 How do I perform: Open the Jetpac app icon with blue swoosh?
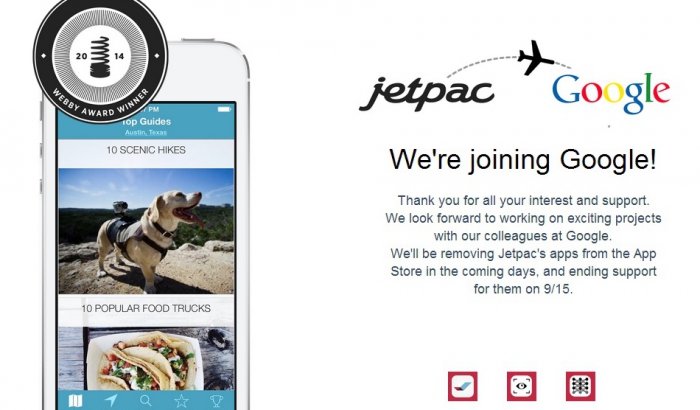(463, 386)
